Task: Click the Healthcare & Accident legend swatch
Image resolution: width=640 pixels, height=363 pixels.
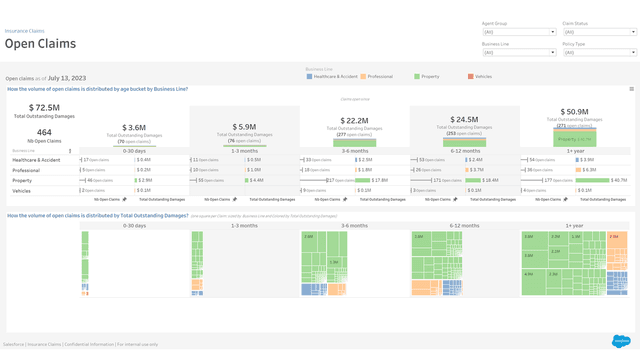Action: (x=309, y=76)
